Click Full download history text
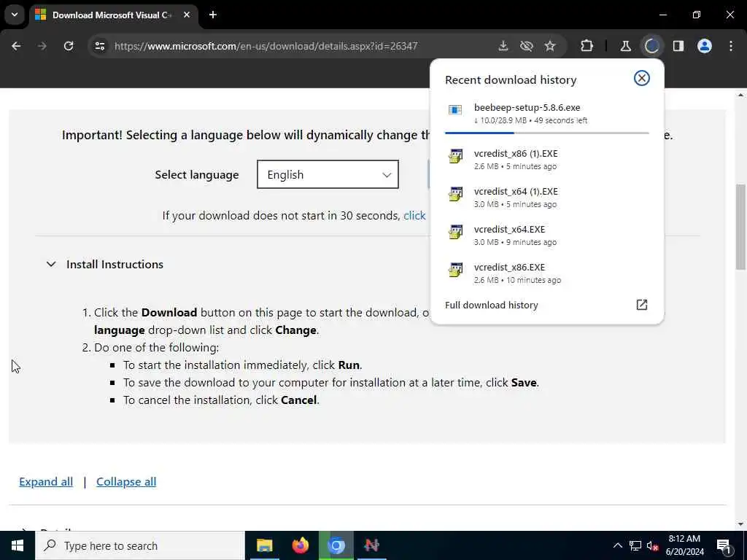 point(491,305)
